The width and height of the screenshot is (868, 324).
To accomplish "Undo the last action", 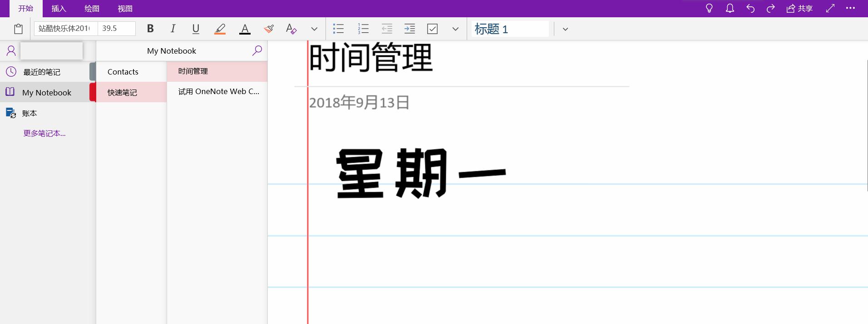I will [750, 8].
